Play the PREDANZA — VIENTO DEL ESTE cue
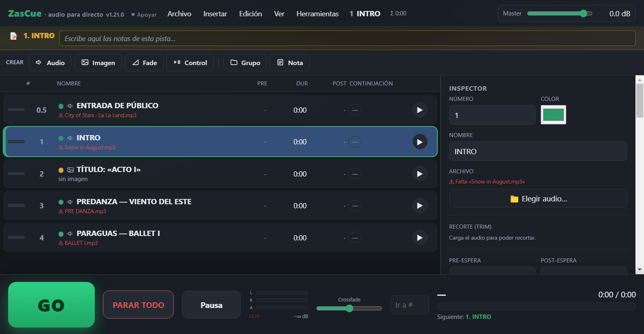The height and width of the screenshot is (334, 644). [420, 206]
